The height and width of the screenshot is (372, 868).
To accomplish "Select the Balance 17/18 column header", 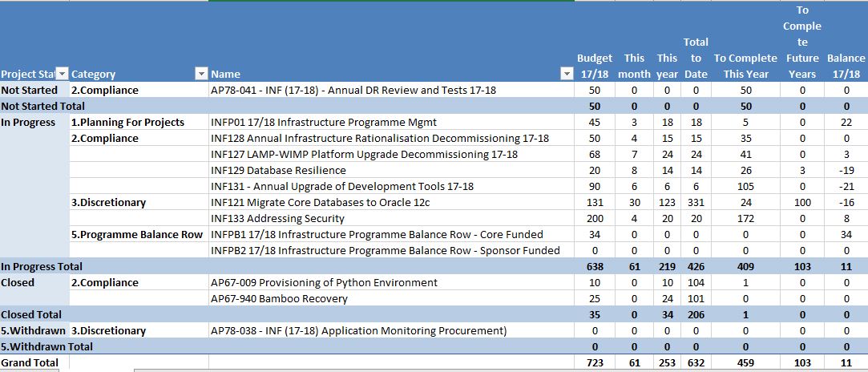I will click(846, 66).
